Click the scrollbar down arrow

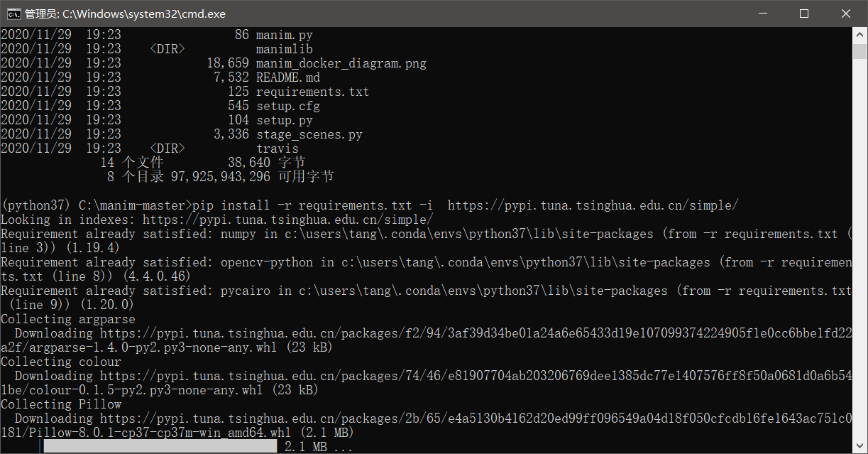click(860, 447)
